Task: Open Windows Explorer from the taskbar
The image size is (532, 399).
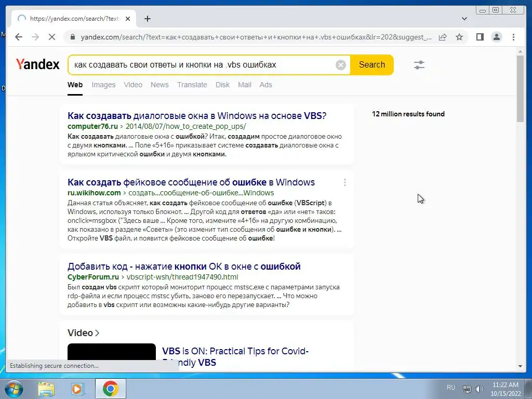Action: coord(46,389)
